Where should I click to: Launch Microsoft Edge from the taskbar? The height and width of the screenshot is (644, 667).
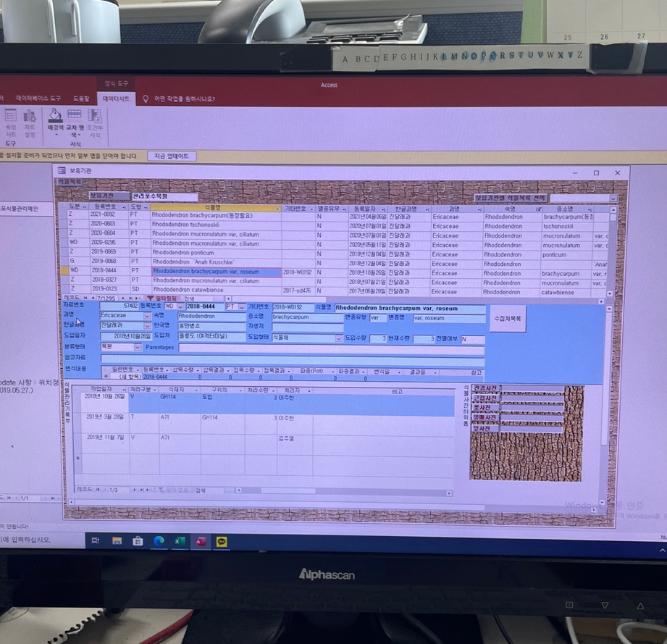coord(159,541)
